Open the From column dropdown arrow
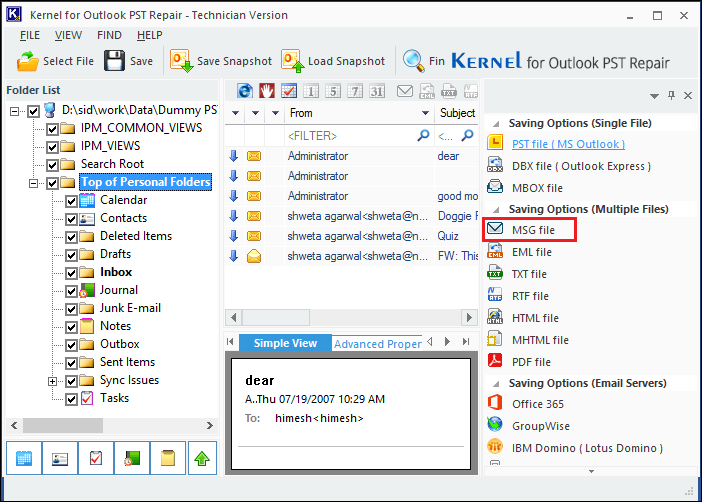The height and width of the screenshot is (502, 702). point(425,113)
